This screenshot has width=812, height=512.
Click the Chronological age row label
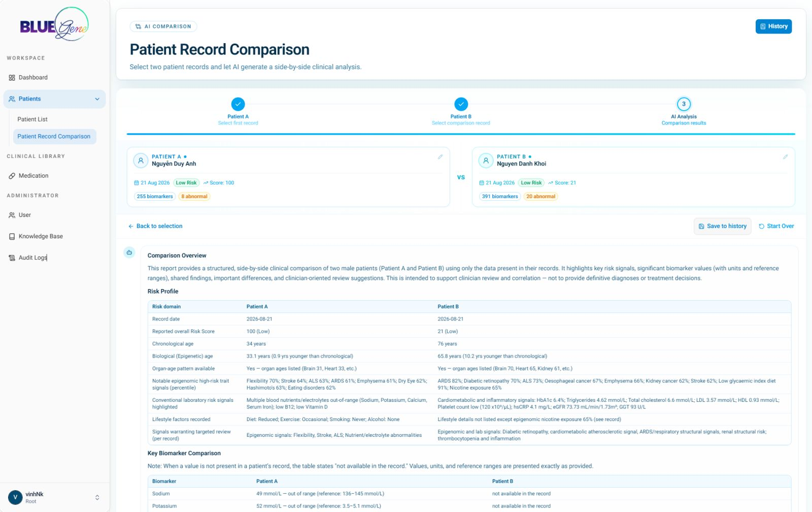173,344
